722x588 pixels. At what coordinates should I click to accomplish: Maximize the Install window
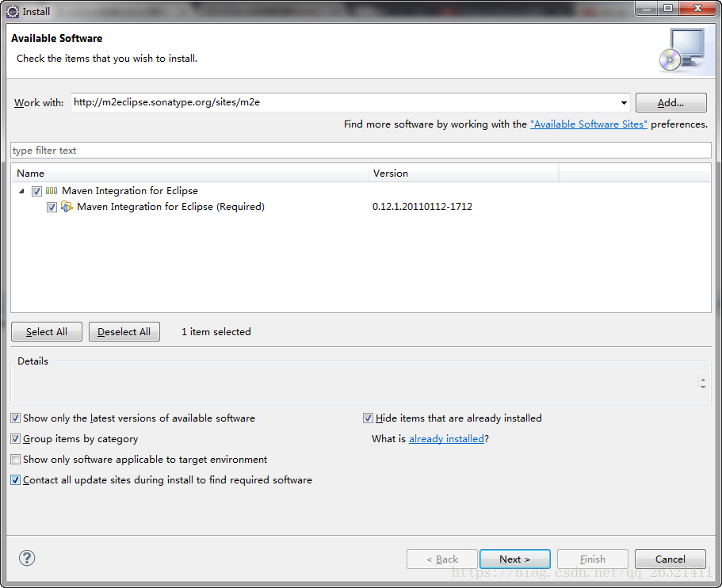point(667,9)
